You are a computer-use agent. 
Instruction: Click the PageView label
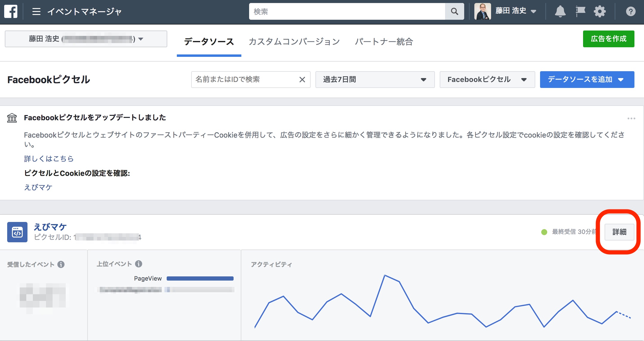(x=148, y=278)
